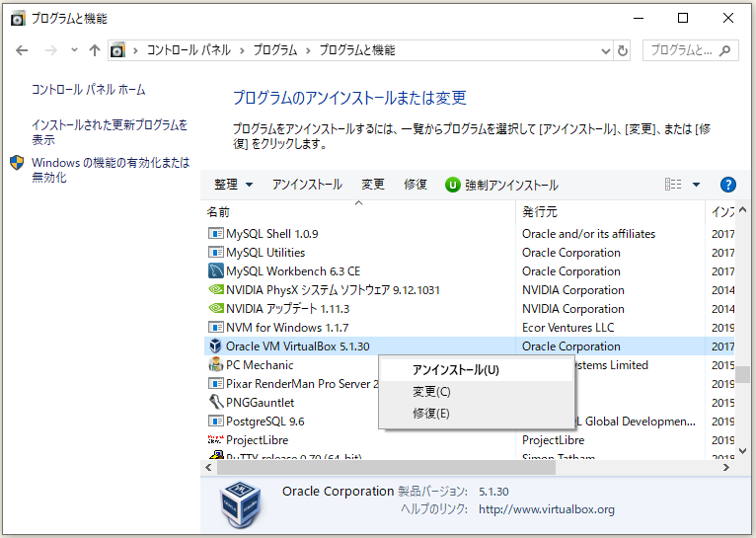Open コントロール パネル ホーム link
The height and width of the screenshot is (538, 756).
(88, 90)
